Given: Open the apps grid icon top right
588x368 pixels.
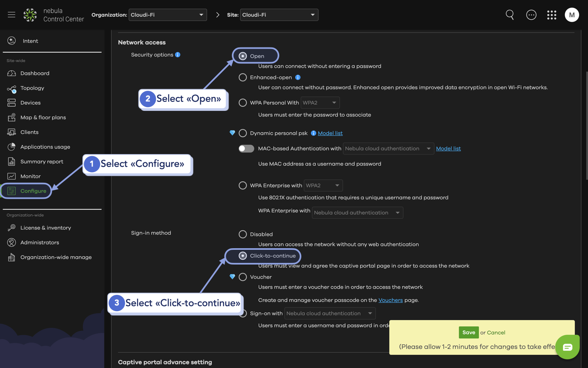Looking at the screenshot, I should (x=552, y=15).
